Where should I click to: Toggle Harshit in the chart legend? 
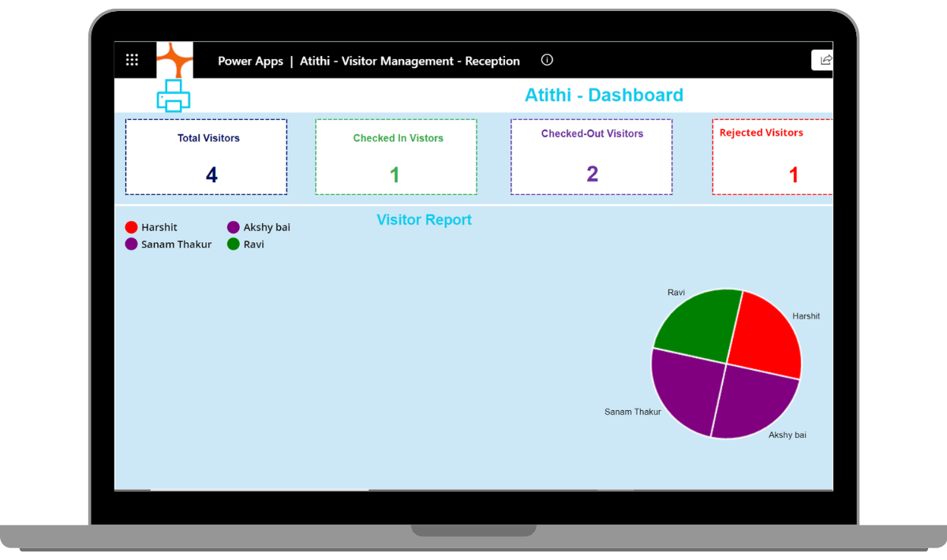tap(158, 227)
